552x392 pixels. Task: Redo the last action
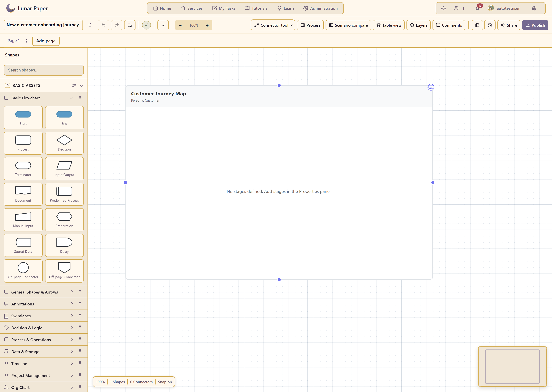tap(117, 25)
